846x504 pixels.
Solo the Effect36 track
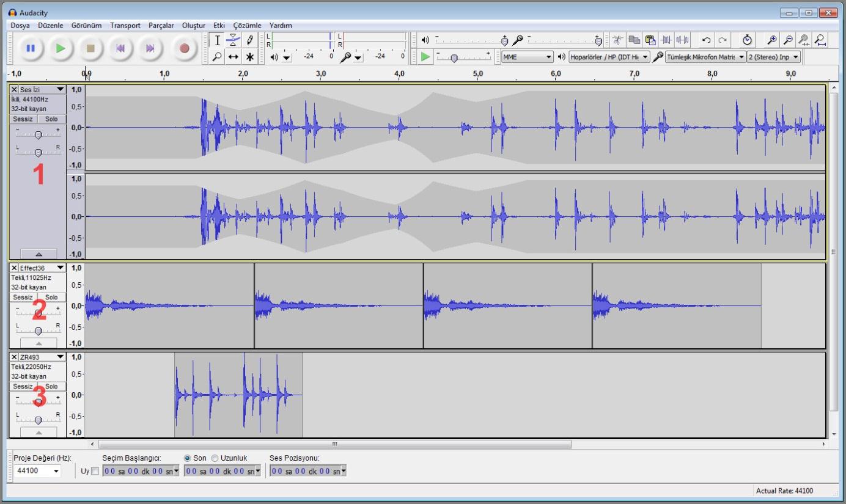tap(51, 297)
